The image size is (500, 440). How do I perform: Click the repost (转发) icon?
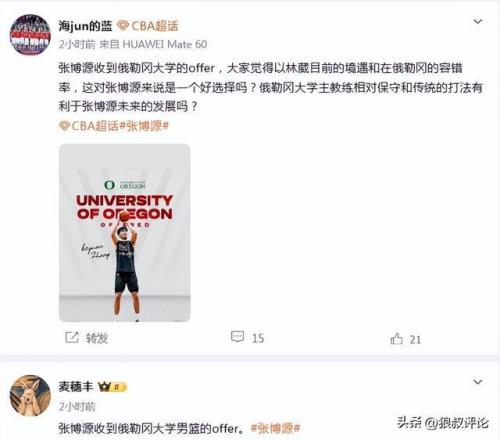coord(72,337)
